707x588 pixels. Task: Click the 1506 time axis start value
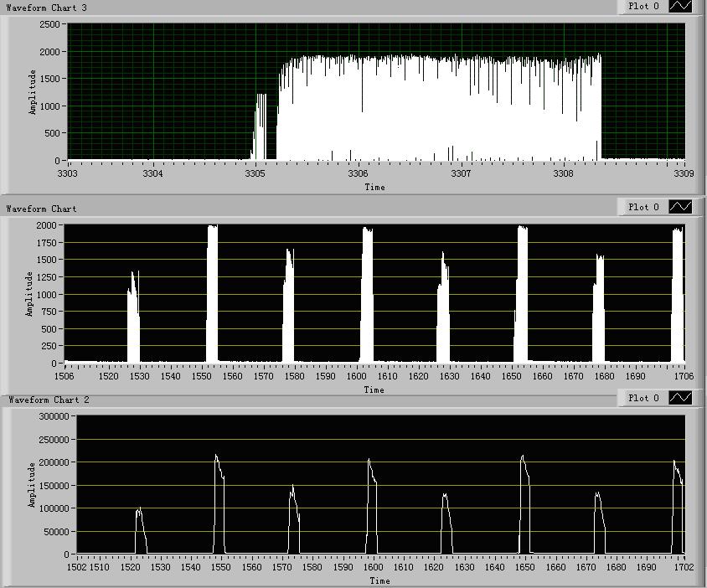click(x=64, y=377)
